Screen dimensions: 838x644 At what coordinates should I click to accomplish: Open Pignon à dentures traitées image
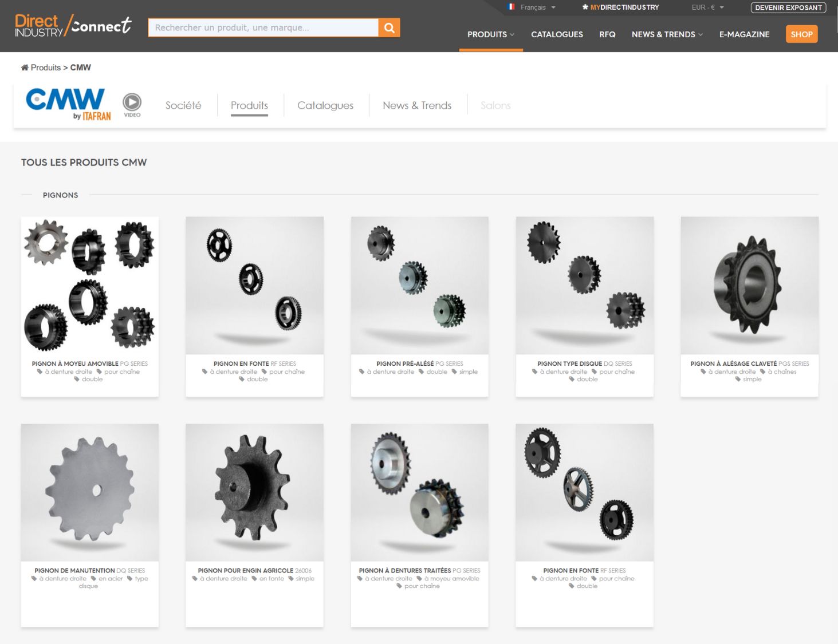(420, 492)
